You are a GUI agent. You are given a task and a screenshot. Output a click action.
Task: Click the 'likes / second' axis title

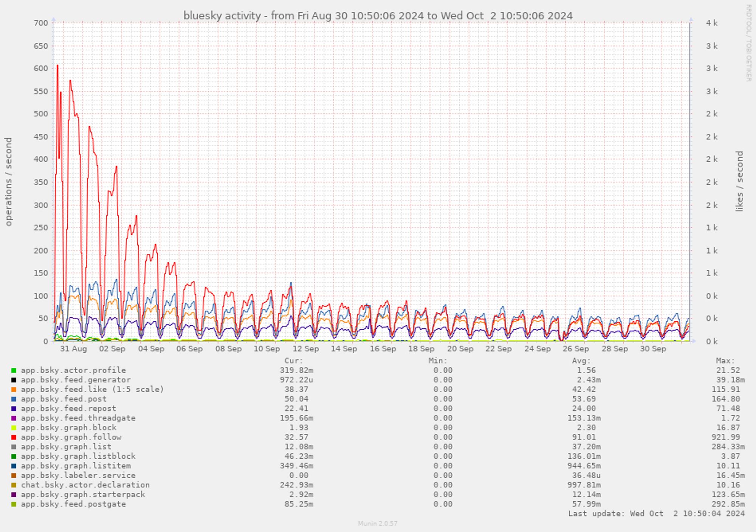(739, 181)
